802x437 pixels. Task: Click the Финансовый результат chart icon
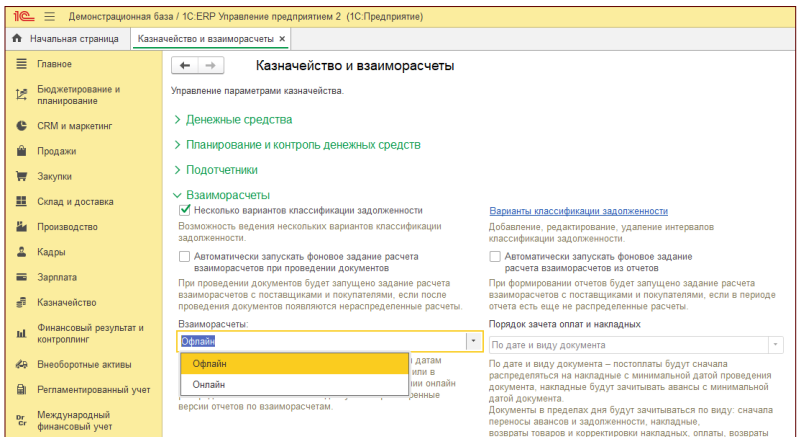click(21, 334)
